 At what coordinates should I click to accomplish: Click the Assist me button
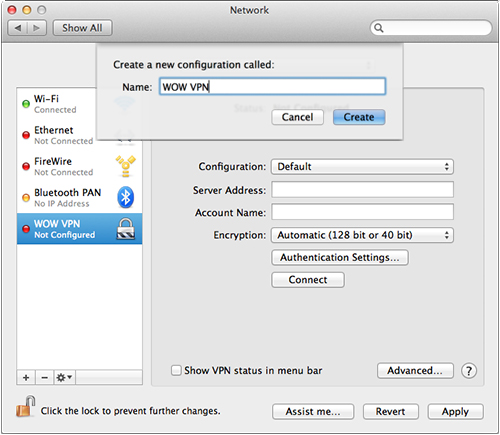coord(313,412)
